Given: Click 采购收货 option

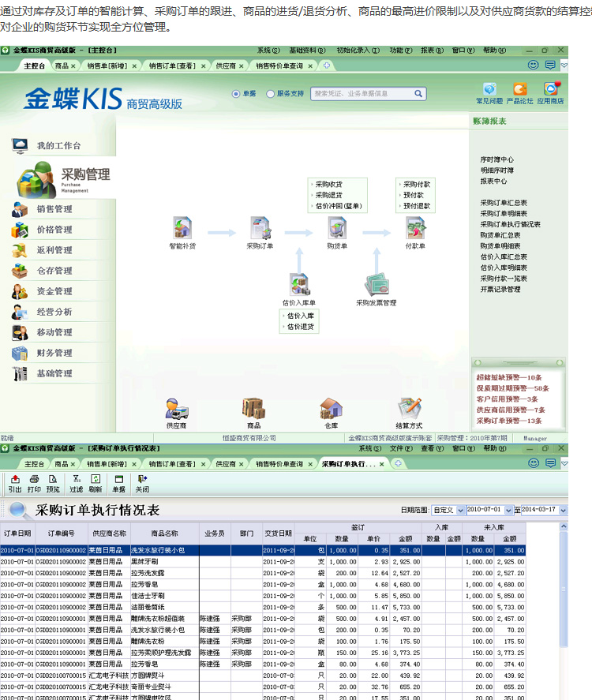Looking at the screenshot, I should tap(329, 184).
